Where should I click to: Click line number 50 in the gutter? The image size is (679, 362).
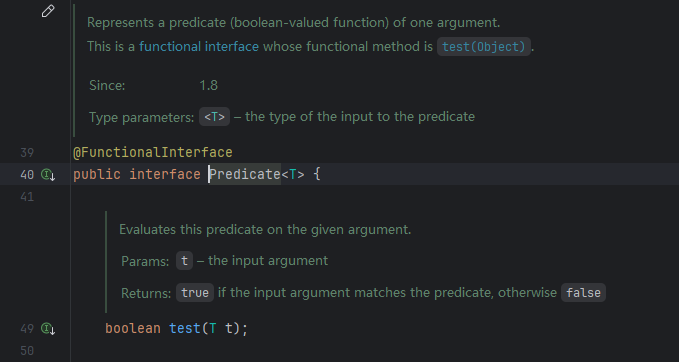pyautogui.click(x=27, y=350)
